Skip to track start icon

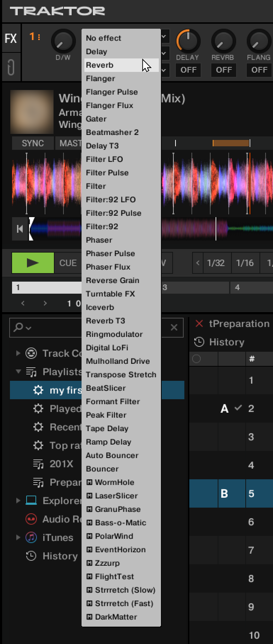20,229
